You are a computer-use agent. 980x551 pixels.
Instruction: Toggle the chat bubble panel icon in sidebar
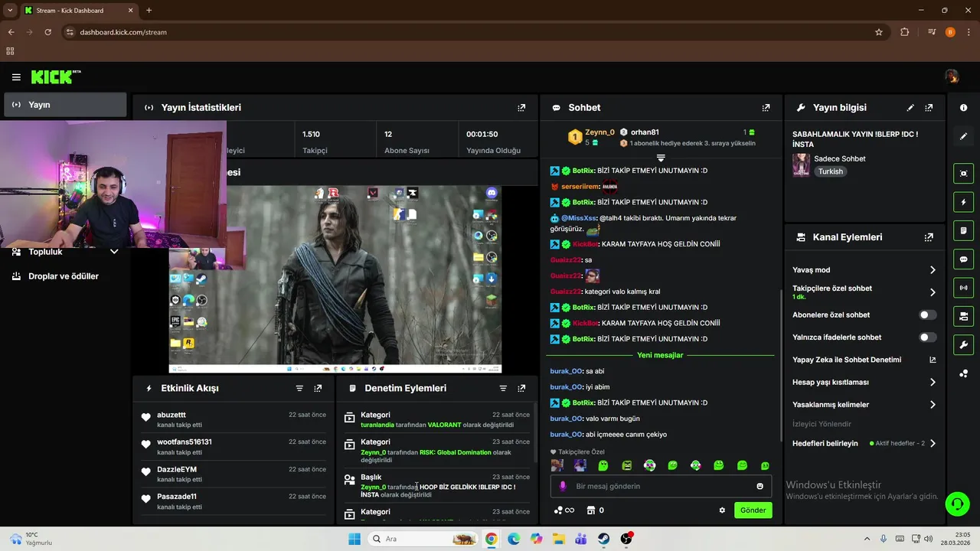(963, 259)
